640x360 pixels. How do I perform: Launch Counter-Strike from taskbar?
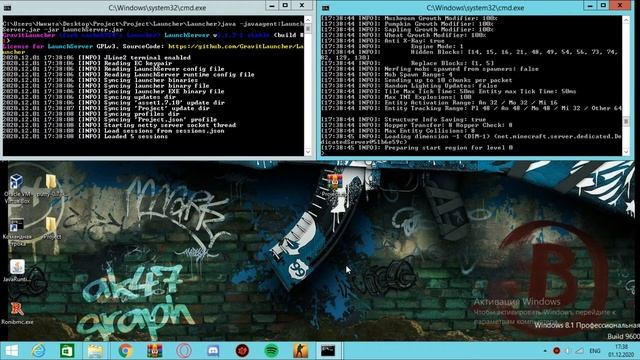[x=300, y=351]
